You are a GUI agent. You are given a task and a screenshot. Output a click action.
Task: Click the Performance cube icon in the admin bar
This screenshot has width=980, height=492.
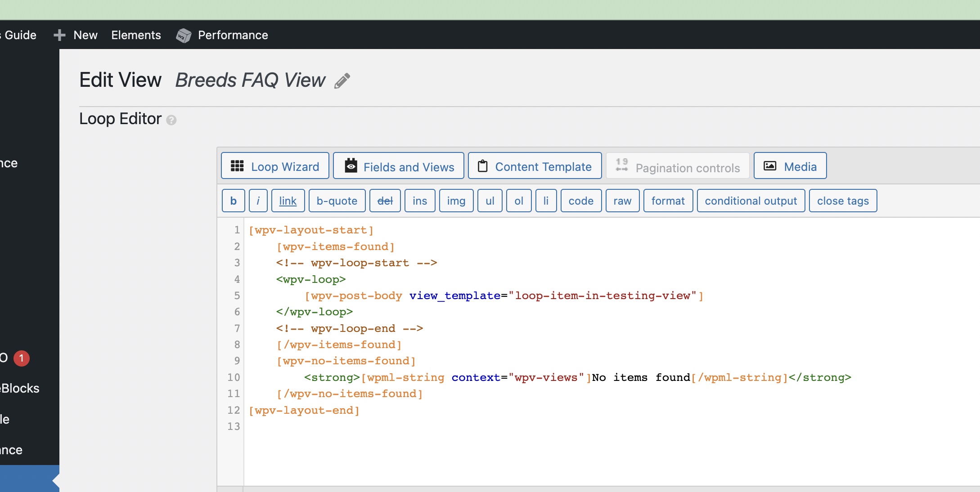[183, 36]
